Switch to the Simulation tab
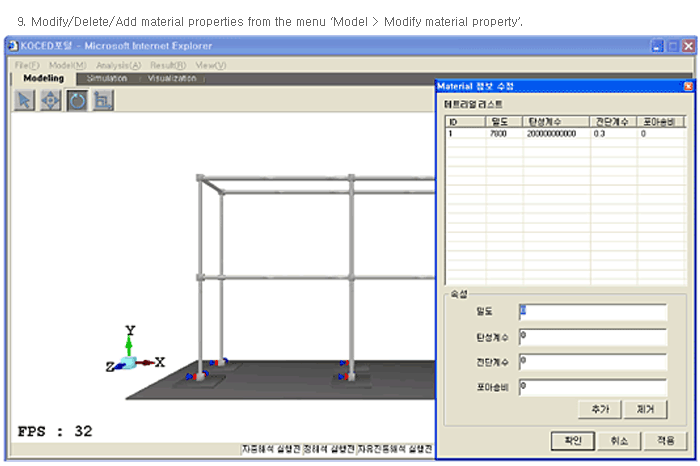Screen dimensions: 700x466 (107, 78)
